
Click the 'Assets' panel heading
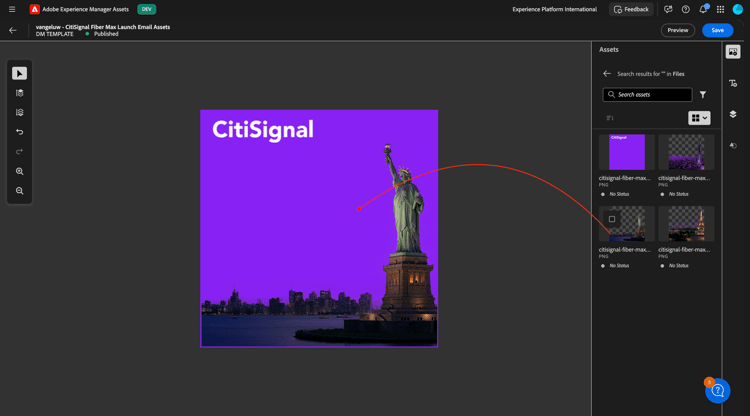[x=608, y=49]
